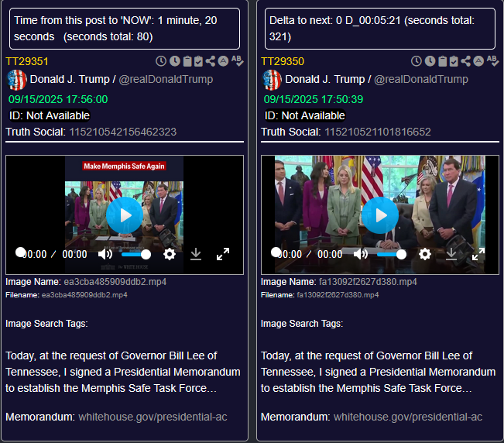Click Image Search Tags label in TT29351

tap(46, 324)
